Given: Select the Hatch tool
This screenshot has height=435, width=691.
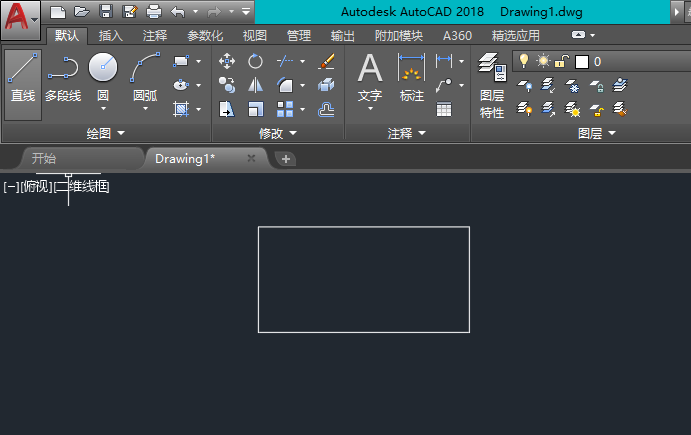Looking at the screenshot, I should point(181,109).
